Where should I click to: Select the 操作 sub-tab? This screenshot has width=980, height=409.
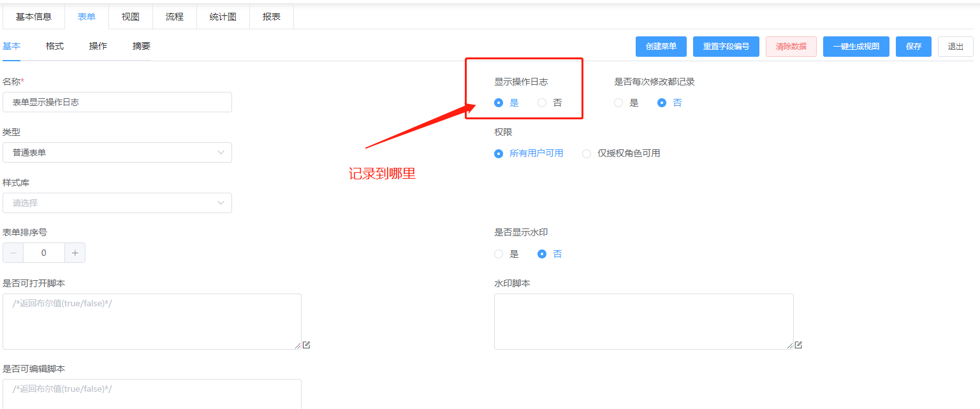click(98, 46)
